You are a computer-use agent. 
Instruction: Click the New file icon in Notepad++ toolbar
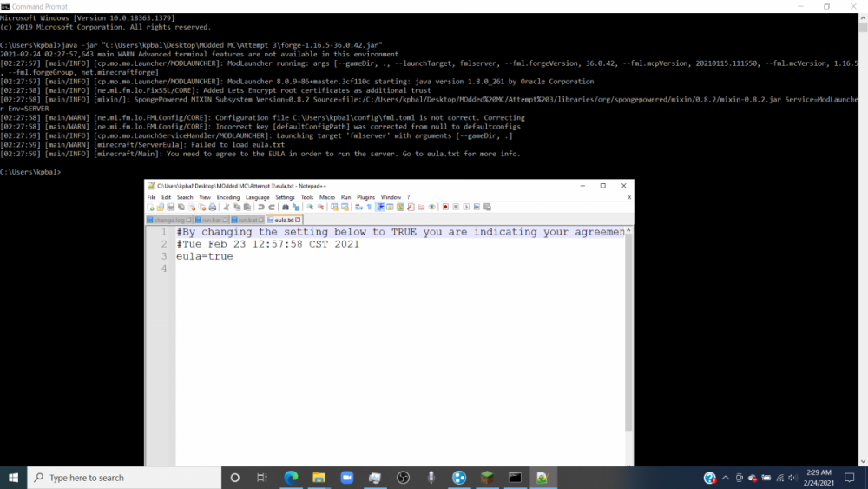(151, 207)
